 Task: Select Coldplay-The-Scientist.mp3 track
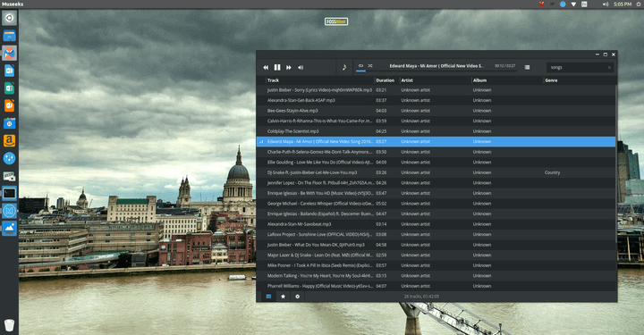point(436,131)
